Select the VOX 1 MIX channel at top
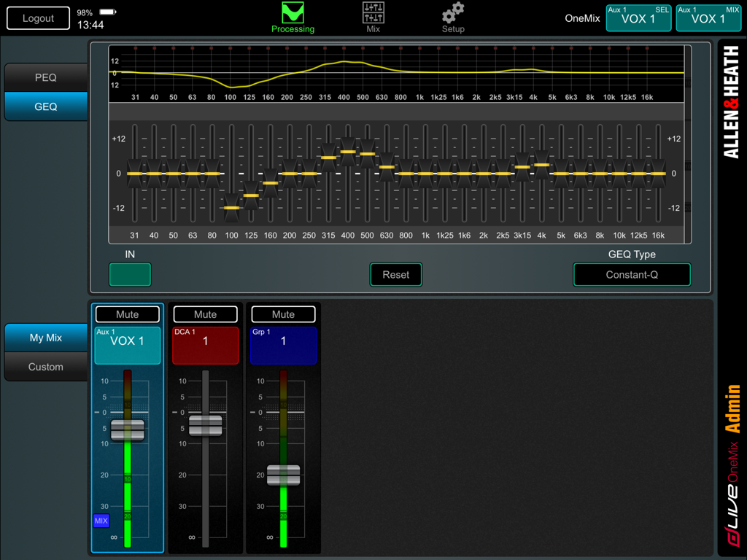This screenshot has height=560, width=747. pos(708,17)
